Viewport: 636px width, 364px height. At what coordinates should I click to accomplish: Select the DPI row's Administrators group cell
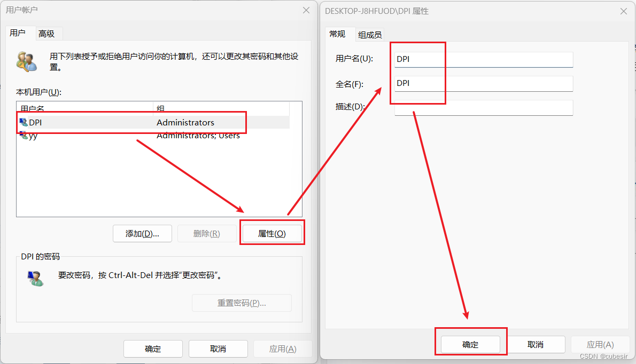(x=185, y=122)
